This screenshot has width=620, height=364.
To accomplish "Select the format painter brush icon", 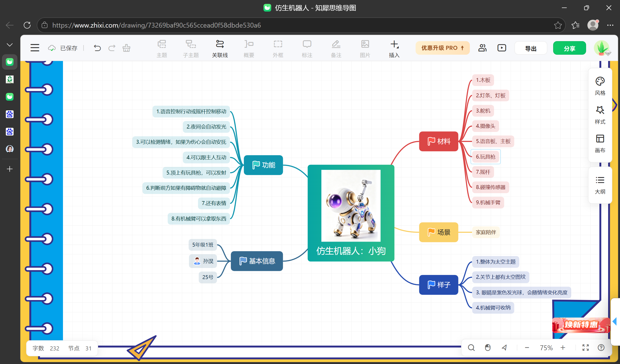I will 126,48.
